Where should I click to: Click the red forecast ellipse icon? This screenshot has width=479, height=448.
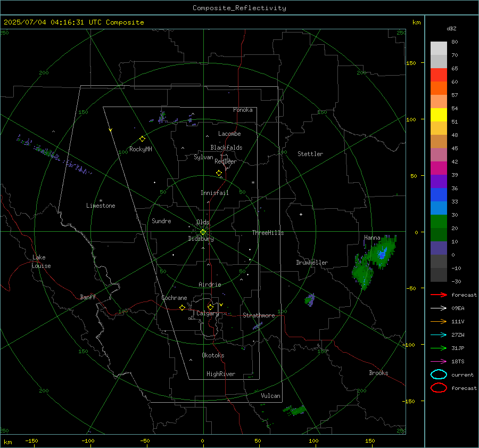(439, 388)
